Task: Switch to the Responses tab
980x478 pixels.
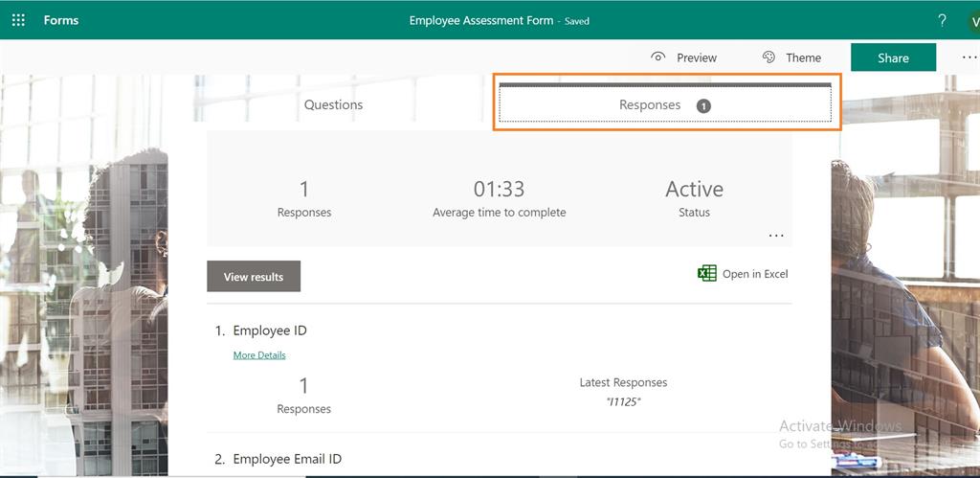Action: coord(665,103)
